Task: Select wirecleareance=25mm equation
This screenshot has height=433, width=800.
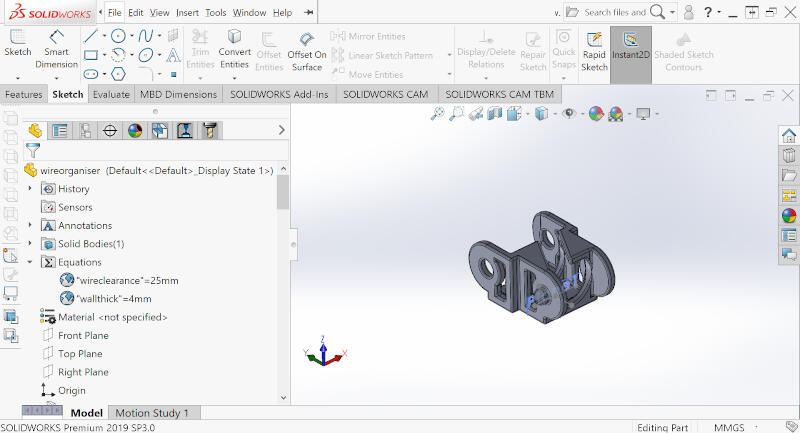Action: point(119,280)
